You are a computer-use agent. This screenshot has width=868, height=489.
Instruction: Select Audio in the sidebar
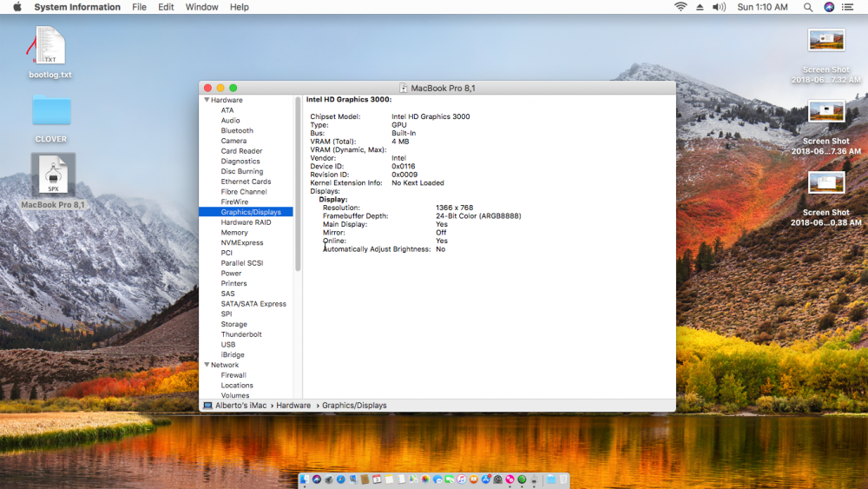230,120
